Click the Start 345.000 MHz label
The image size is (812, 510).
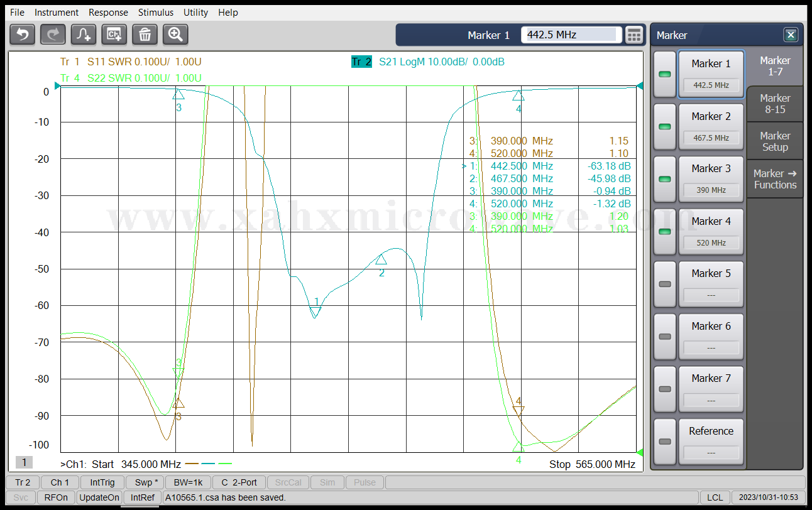pyautogui.click(x=136, y=464)
